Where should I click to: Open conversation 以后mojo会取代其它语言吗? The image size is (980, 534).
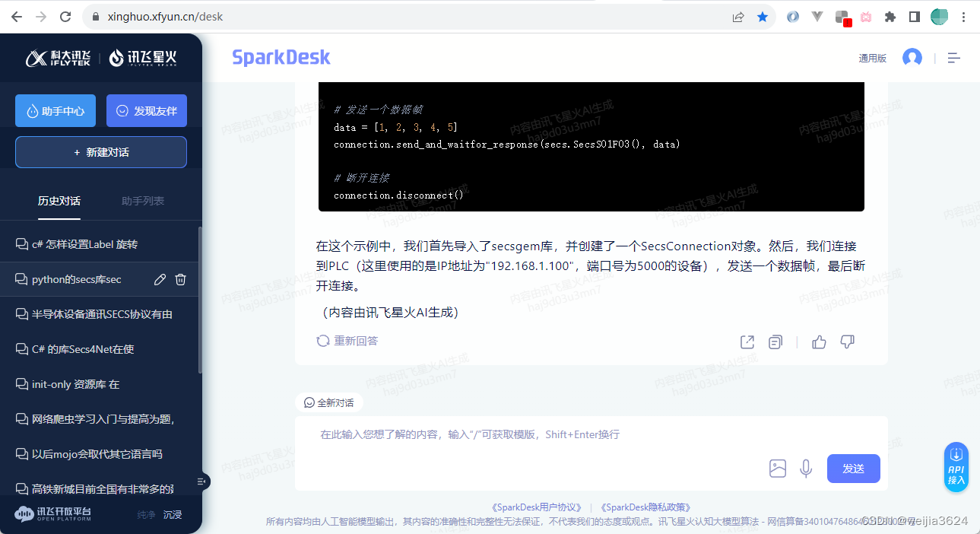point(99,454)
